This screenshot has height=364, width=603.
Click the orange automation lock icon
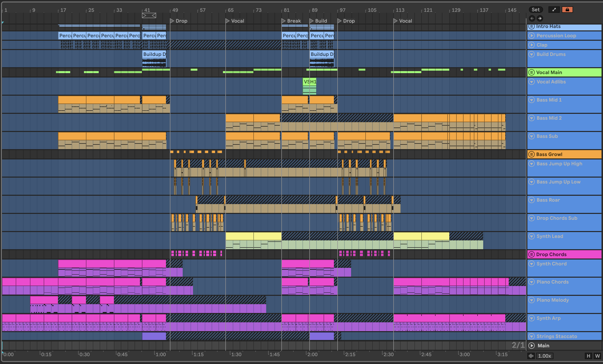tap(567, 10)
